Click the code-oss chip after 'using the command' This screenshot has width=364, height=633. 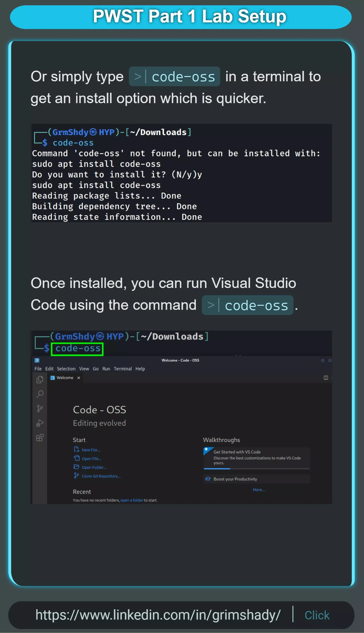coord(248,305)
